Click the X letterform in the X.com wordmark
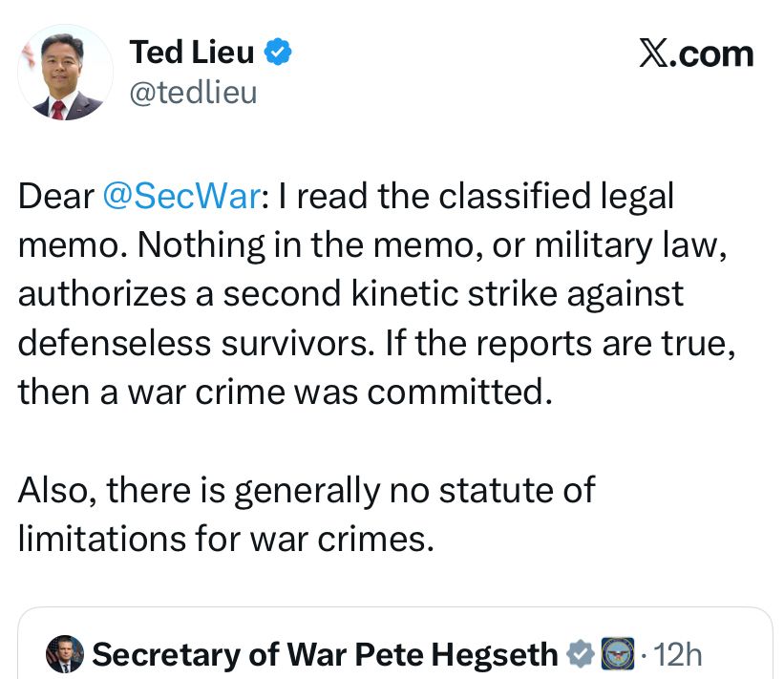 click(x=652, y=53)
